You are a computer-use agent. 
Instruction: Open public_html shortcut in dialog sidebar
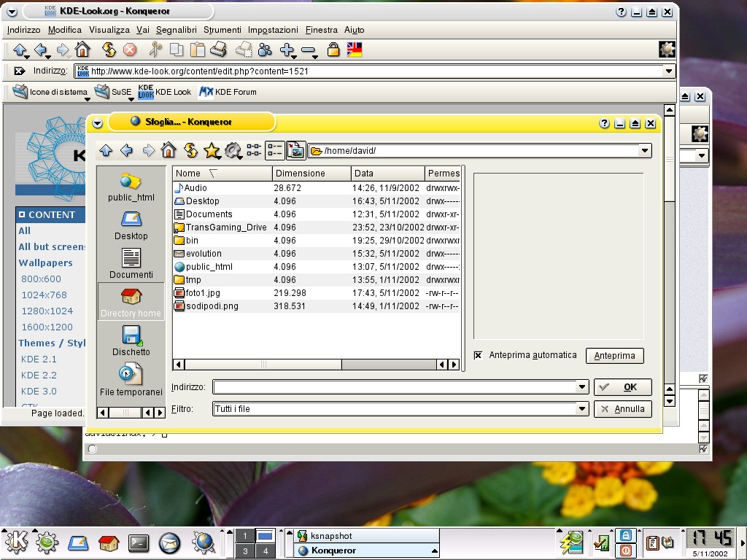point(131,187)
